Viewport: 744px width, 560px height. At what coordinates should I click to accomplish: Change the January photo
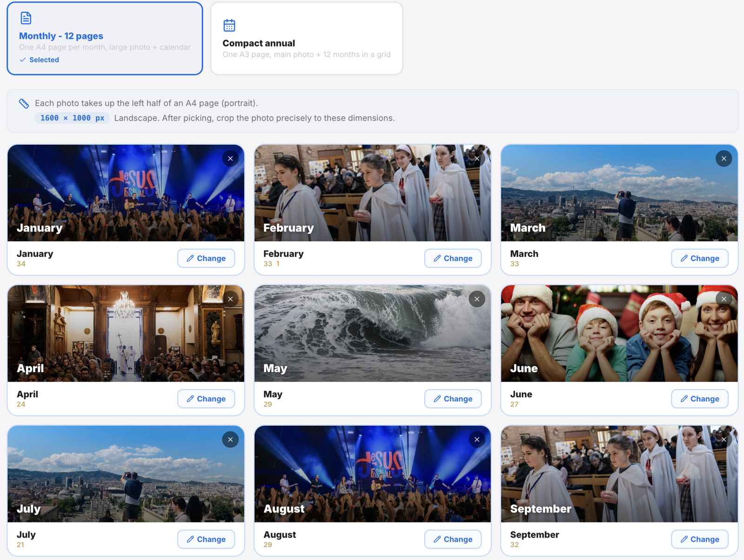coord(206,258)
